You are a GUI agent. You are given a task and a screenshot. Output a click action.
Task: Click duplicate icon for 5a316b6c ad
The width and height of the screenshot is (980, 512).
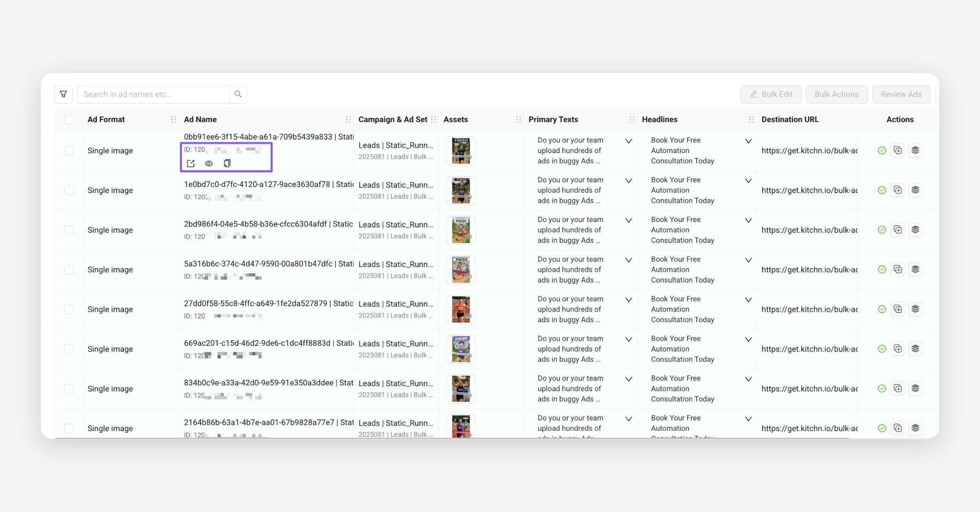[898, 269]
